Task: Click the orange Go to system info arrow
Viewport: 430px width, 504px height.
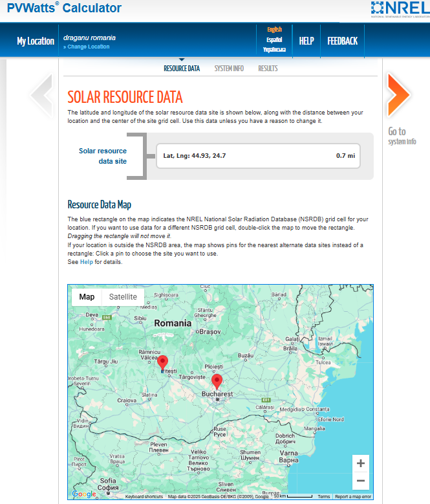Action: pos(398,95)
